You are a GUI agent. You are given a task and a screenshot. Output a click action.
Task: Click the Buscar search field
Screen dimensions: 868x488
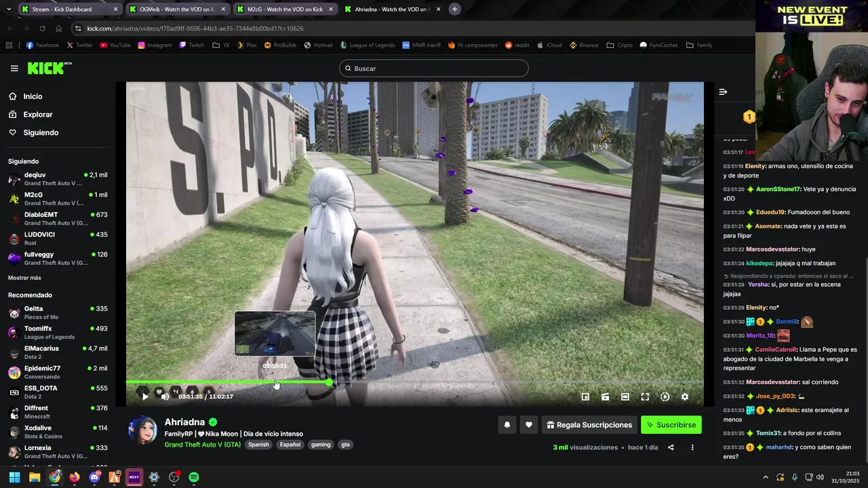pyautogui.click(x=434, y=68)
